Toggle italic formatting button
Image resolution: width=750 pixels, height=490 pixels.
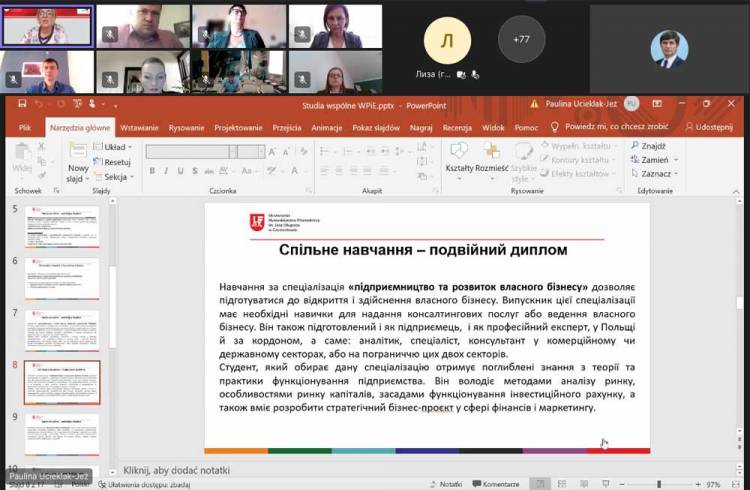[166, 171]
